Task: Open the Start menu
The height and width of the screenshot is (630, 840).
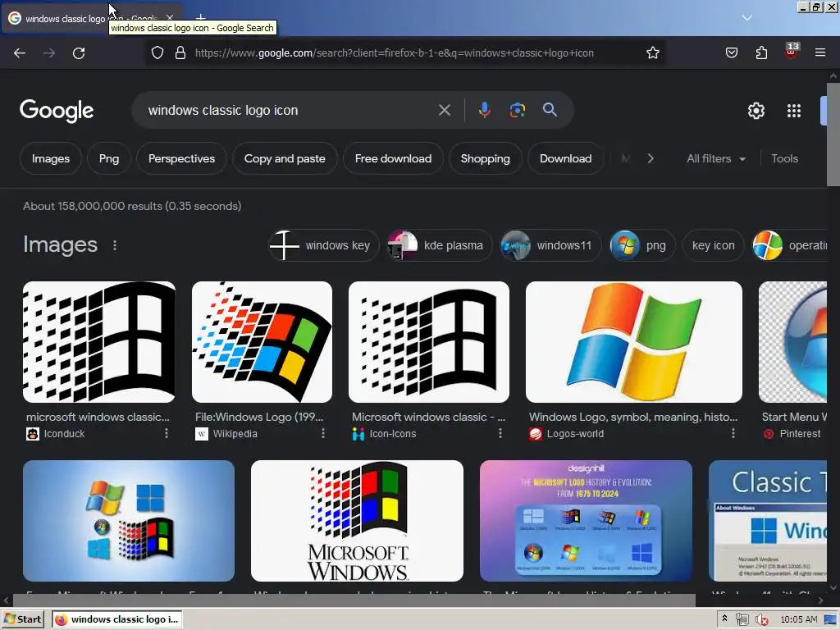Action: (22, 619)
